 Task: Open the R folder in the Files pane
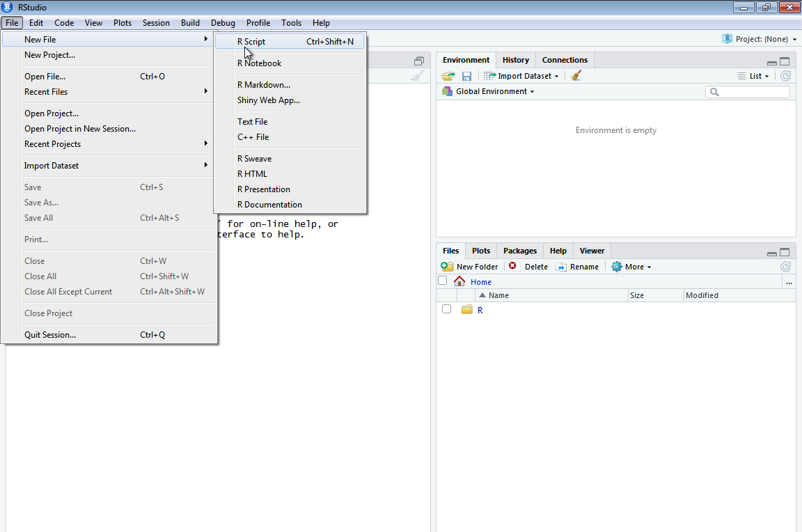click(x=480, y=310)
